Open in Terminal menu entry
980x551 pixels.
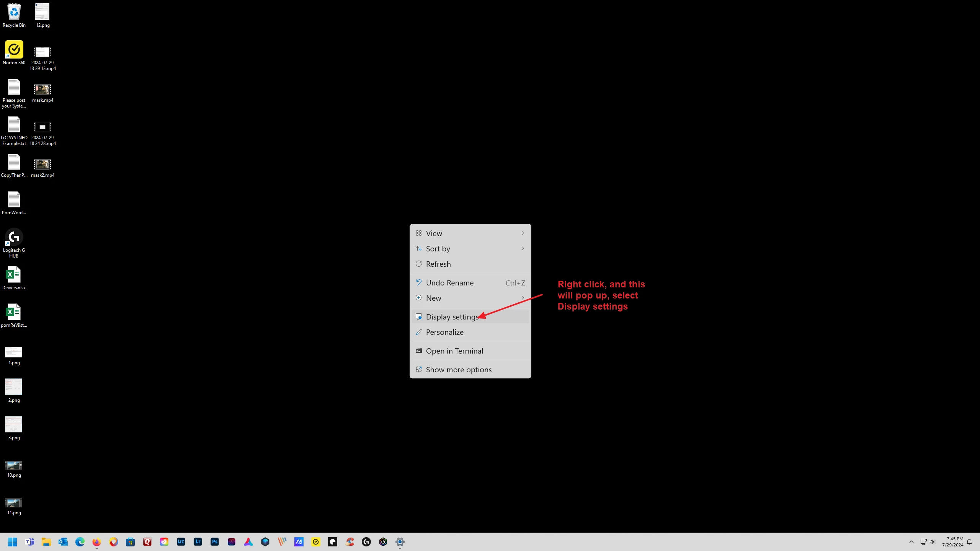(454, 351)
